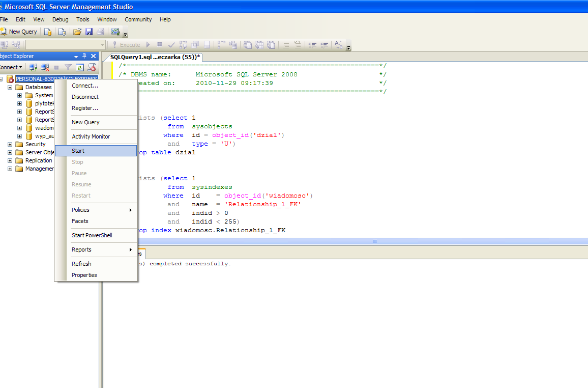Screen dimensions: 588x388
Task: Click the Parse checkmark icon
Action: [171, 45]
